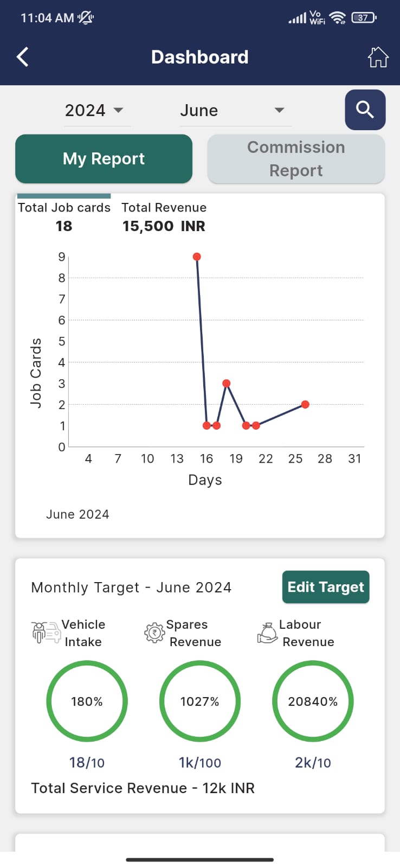Tap the battery status icon
Image resolution: width=400 pixels, height=868 pixels.
[364, 18]
